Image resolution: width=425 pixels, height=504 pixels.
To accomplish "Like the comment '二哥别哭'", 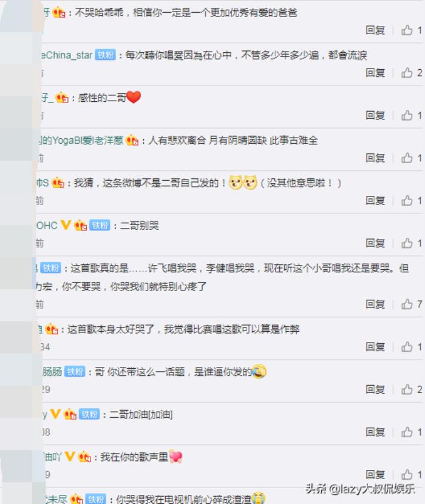I will pyautogui.click(x=407, y=243).
